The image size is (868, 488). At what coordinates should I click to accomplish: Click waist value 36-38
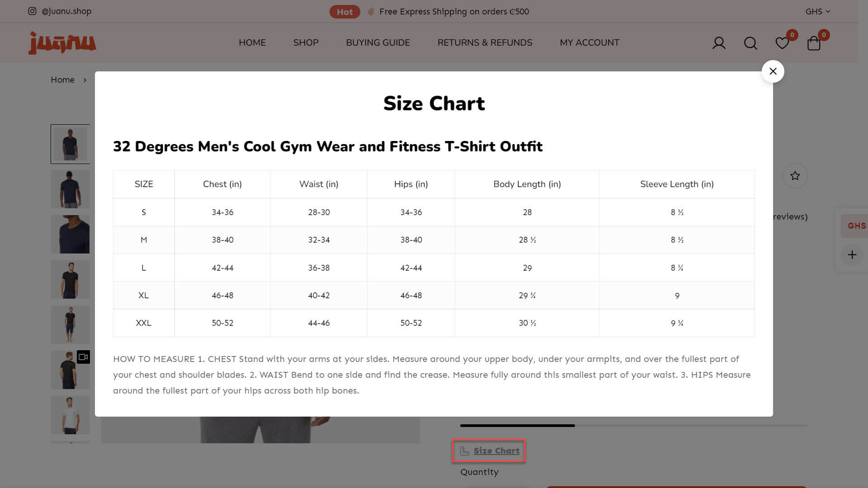319,268
